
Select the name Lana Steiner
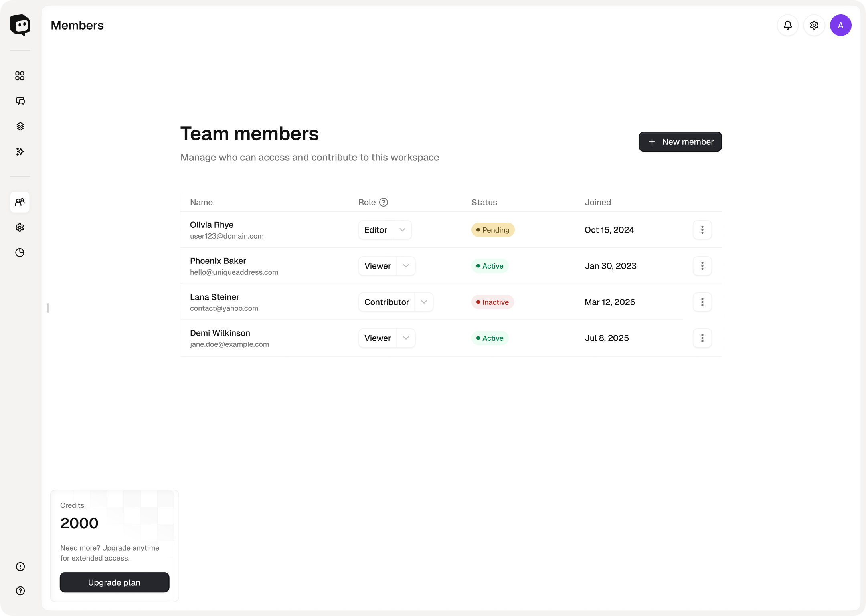(x=214, y=297)
